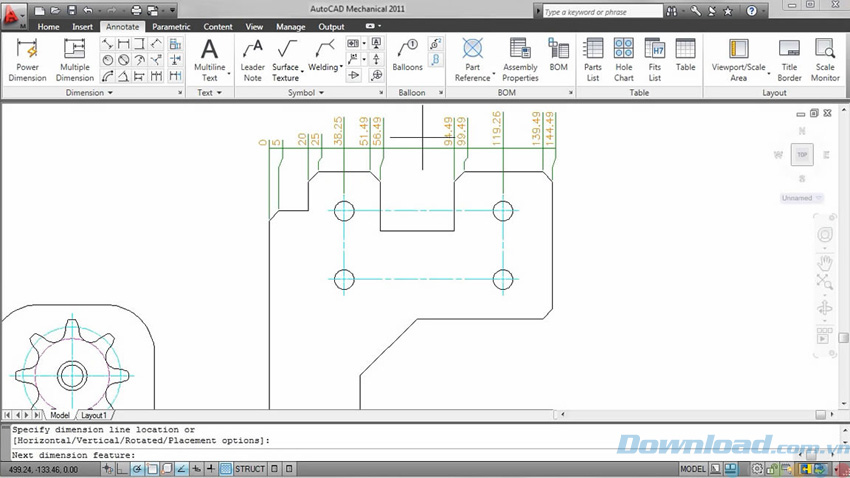Screen dimensions: 850x478
Task: Add a Leader Note
Action: (x=253, y=60)
